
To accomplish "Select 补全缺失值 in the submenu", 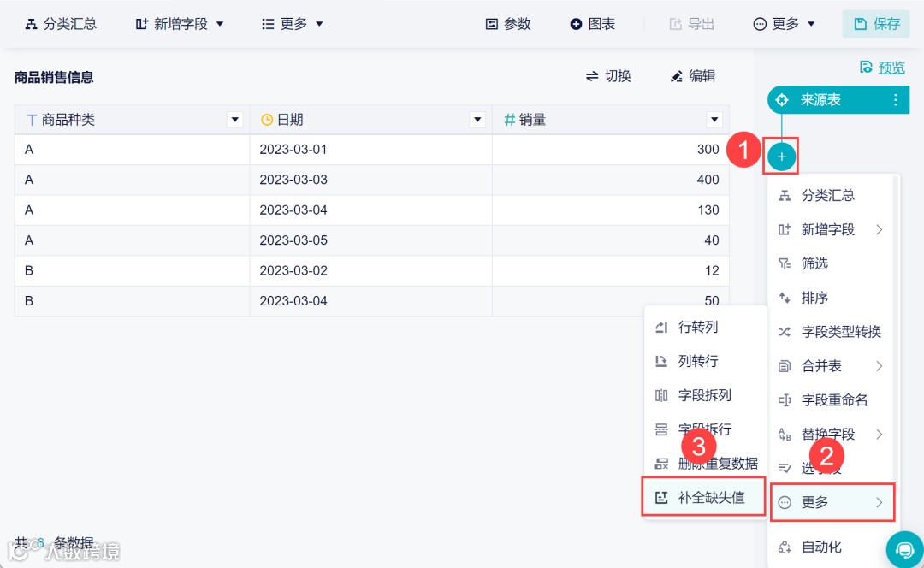I will (x=703, y=497).
